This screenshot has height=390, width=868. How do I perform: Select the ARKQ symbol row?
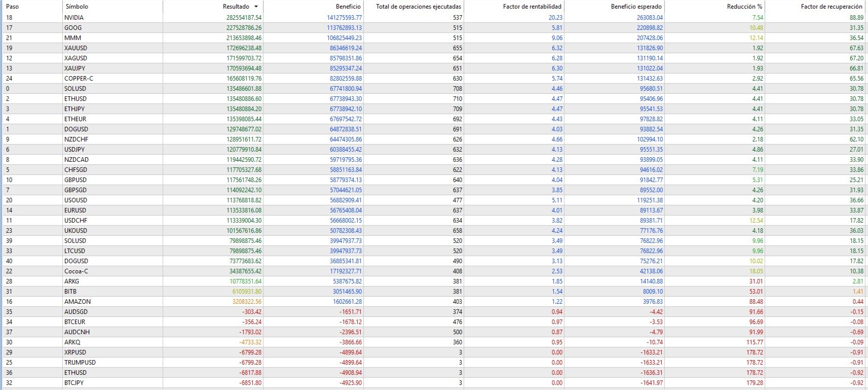434,342
